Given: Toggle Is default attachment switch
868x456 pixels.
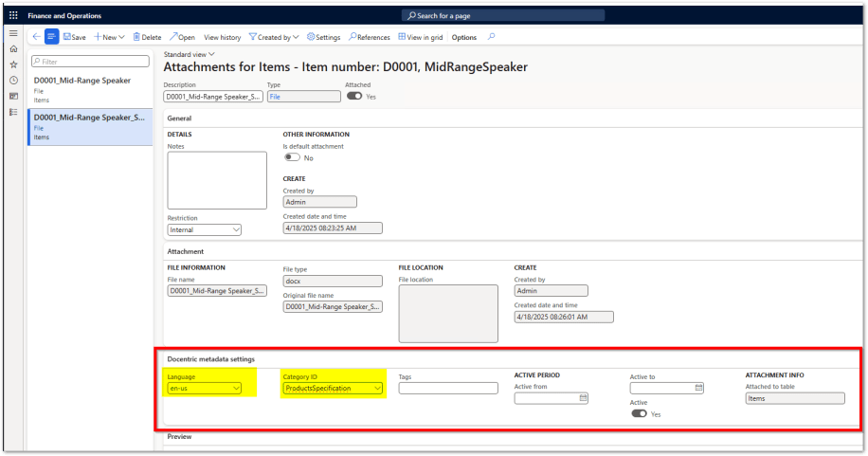Looking at the screenshot, I should (x=291, y=157).
